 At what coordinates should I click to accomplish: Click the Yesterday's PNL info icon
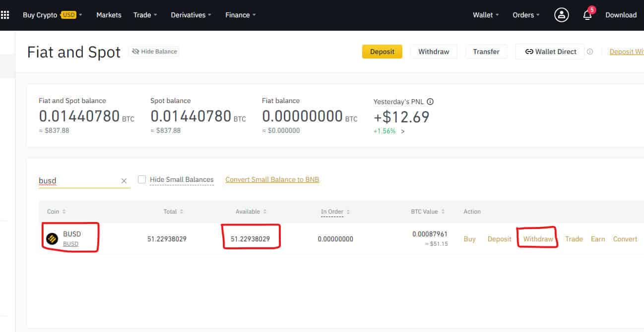click(x=430, y=102)
